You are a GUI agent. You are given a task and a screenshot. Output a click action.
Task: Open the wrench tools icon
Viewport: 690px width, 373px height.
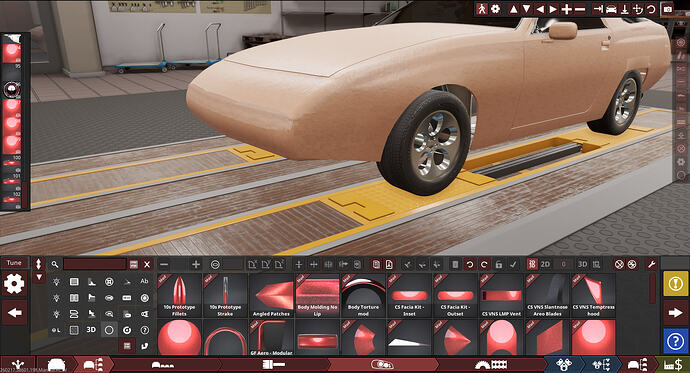coord(651,264)
